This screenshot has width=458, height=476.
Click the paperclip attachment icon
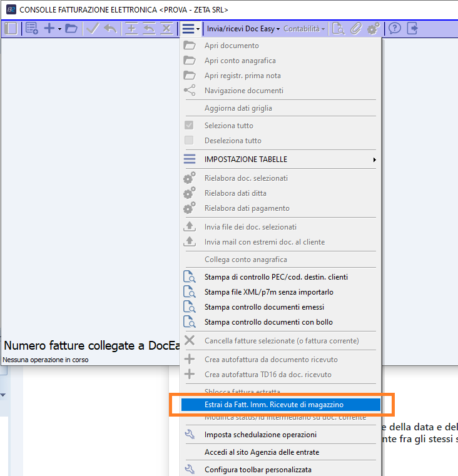pos(356,29)
